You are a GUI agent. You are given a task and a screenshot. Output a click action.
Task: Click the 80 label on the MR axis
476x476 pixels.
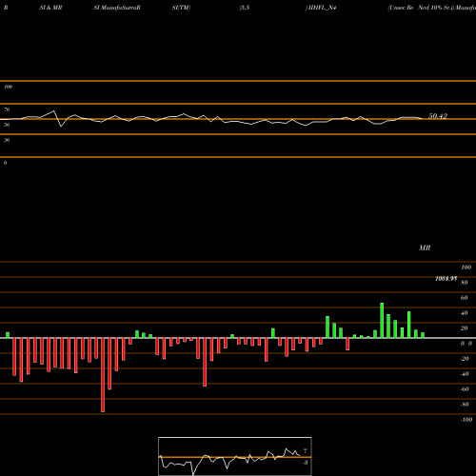coord(465,283)
